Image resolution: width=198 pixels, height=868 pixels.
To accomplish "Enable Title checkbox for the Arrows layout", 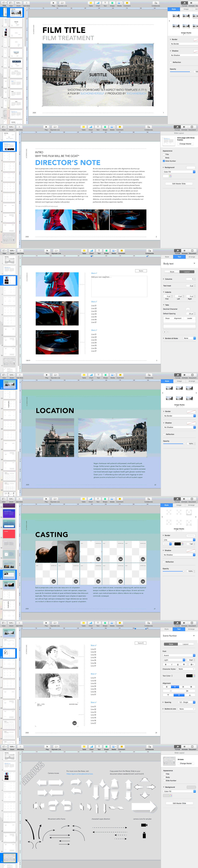I will coord(164,774).
